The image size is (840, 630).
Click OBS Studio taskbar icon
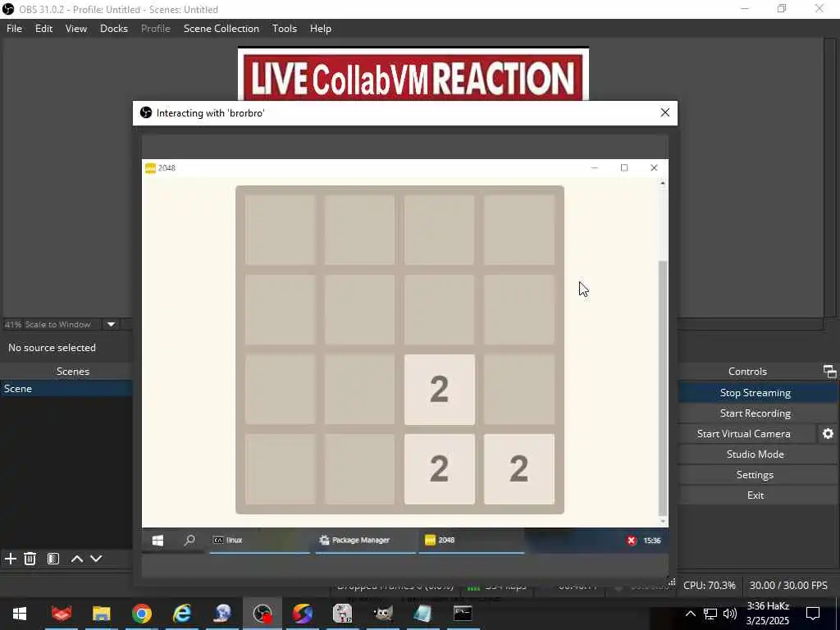point(262,614)
